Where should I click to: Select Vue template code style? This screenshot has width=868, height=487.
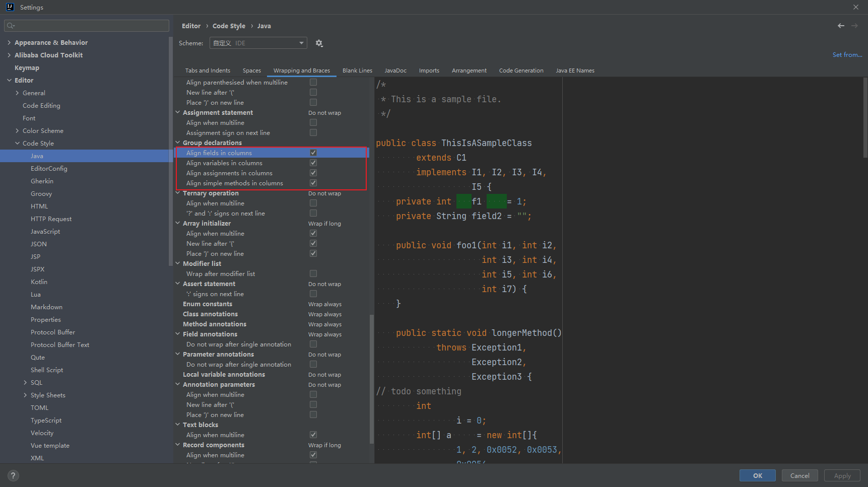pyautogui.click(x=50, y=445)
